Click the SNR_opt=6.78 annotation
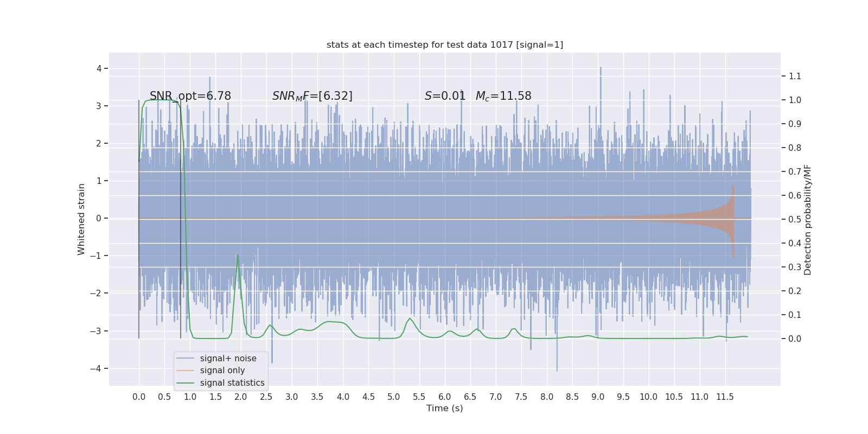This screenshot has width=868, height=434. pyautogui.click(x=190, y=96)
